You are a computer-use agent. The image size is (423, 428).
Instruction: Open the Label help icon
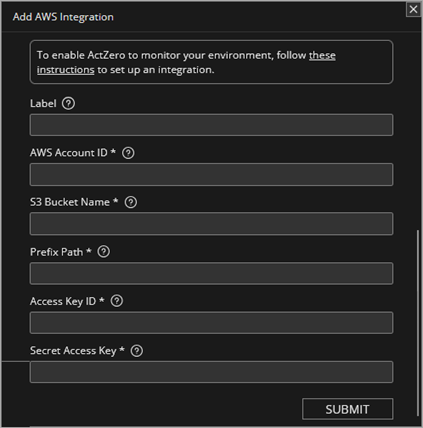68,103
